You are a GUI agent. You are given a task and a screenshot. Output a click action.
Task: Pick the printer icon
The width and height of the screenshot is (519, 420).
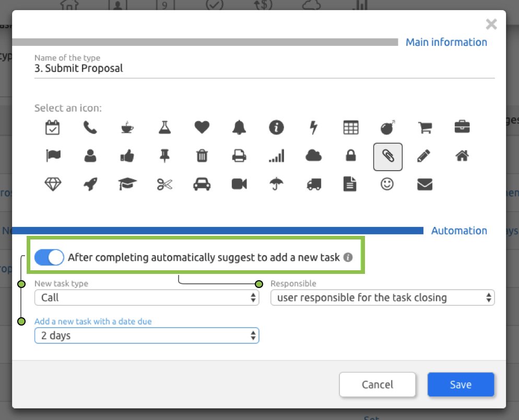click(239, 156)
